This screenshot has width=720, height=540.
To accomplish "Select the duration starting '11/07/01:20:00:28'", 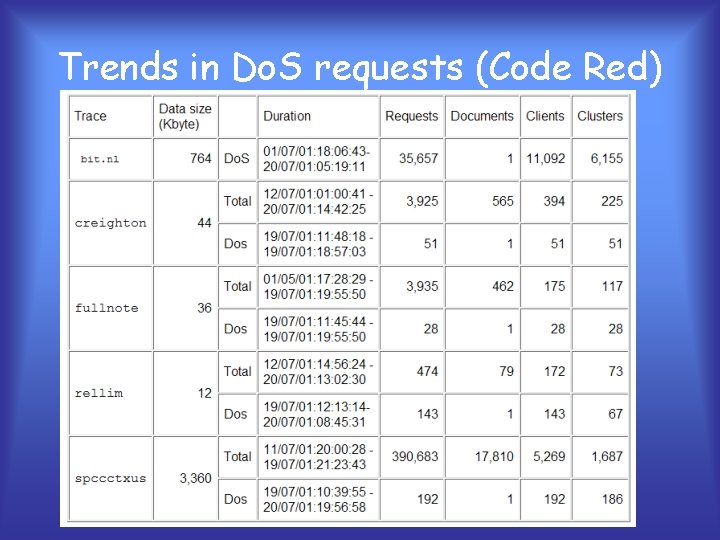I will pyautogui.click(x=318, y=457).
